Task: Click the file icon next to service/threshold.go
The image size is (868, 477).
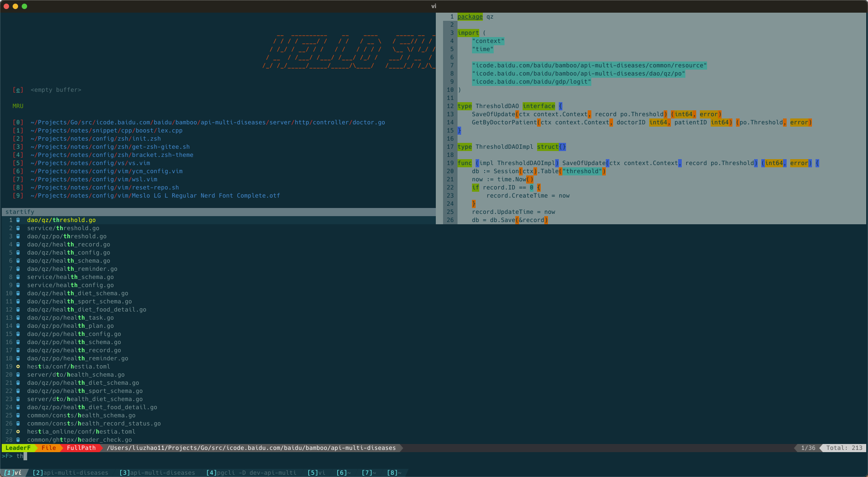Action: pos(18,228)
